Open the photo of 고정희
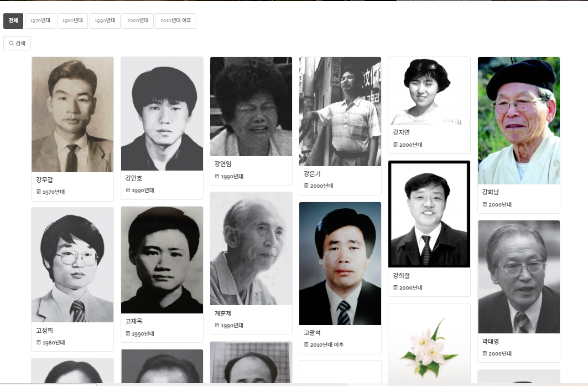Viewport: 588px width, 386px height. (72, 265)
